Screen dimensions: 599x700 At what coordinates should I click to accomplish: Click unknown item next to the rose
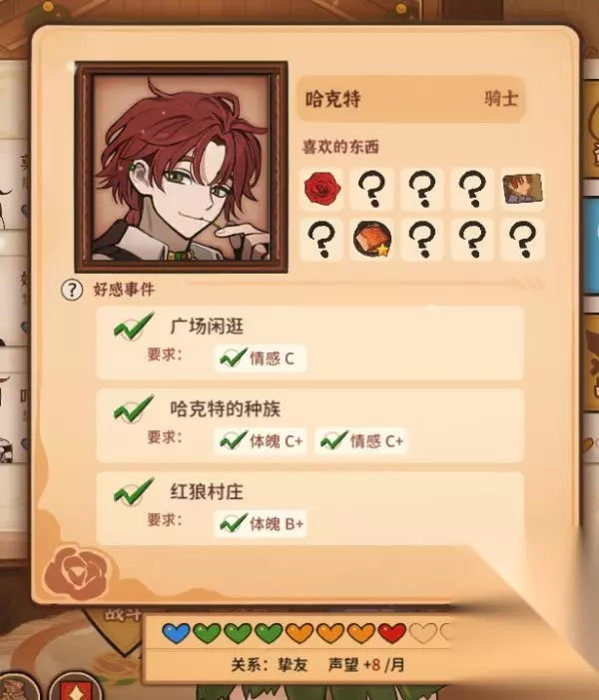(372, 189)
